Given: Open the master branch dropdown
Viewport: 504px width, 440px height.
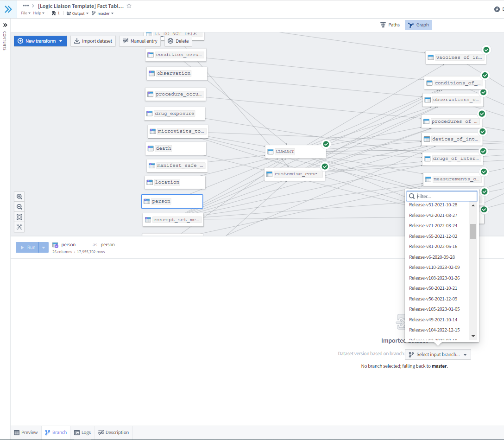Looking at the screenshot, I should click(103, 13).
